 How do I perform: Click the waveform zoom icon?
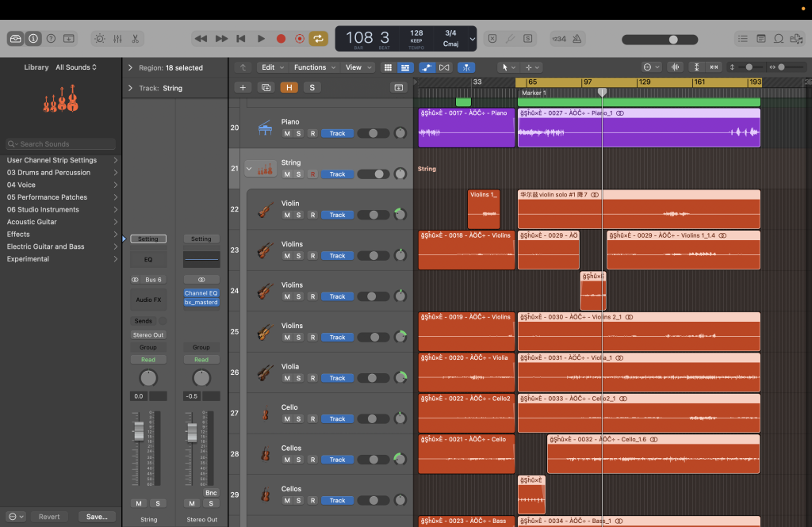(676, 67)
